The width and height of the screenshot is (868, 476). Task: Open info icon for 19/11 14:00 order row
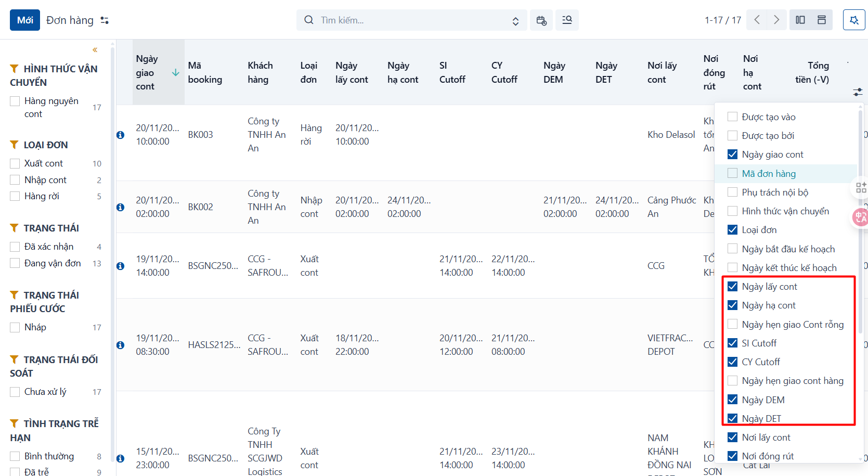point(121,266)
